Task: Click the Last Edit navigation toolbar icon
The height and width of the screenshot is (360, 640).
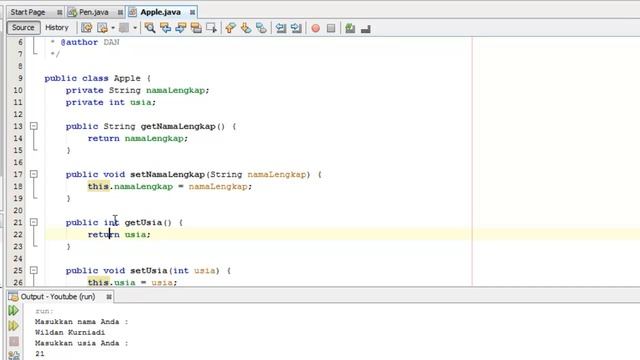Action: (x=87, y=28)
